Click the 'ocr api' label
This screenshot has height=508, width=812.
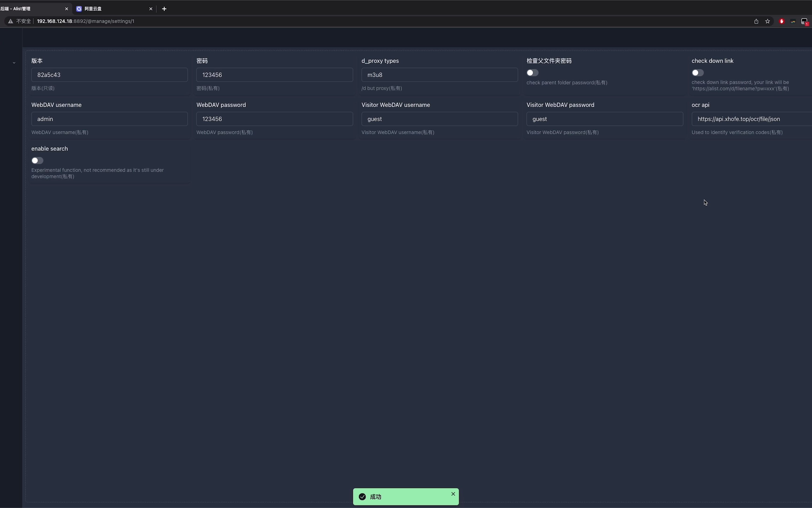700,105
